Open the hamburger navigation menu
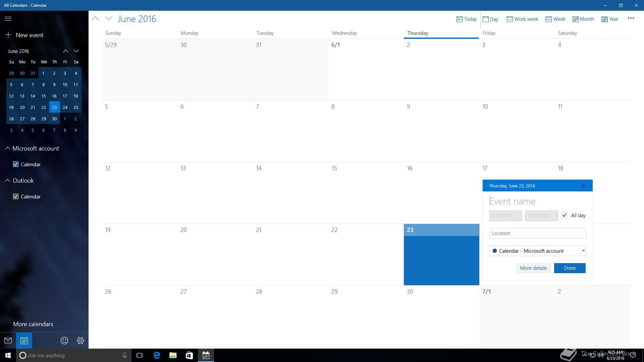The height and width of the screenshot is (362, 644). coord(8,19)
